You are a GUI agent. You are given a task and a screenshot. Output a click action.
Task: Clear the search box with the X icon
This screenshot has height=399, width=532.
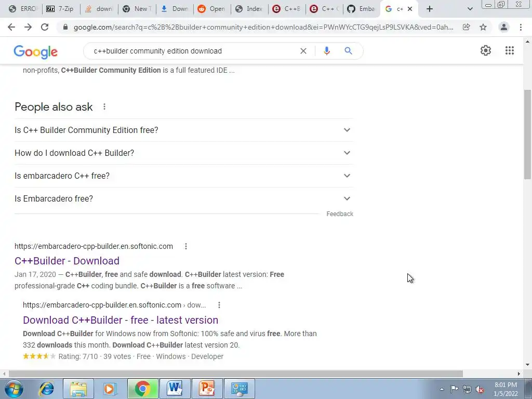point(303,51)
